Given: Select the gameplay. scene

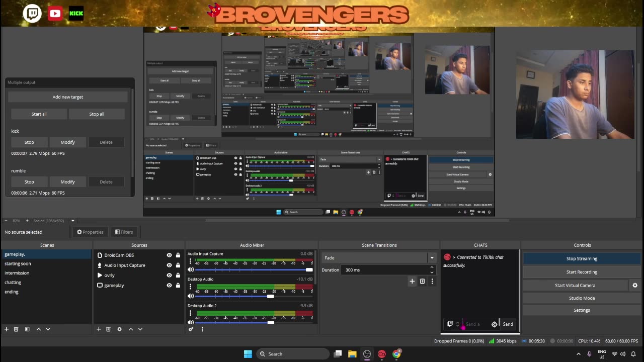Looking at the screenshot, I should click(x=47, y=254).
